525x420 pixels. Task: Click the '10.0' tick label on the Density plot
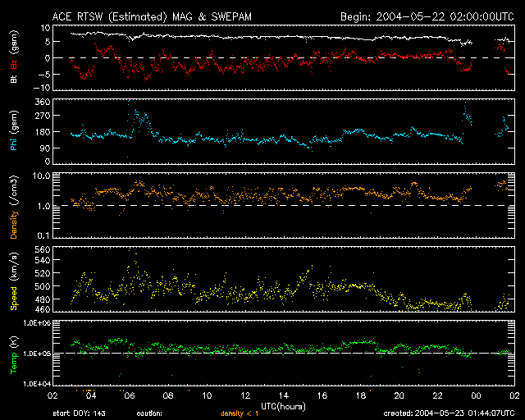(42, 176)
